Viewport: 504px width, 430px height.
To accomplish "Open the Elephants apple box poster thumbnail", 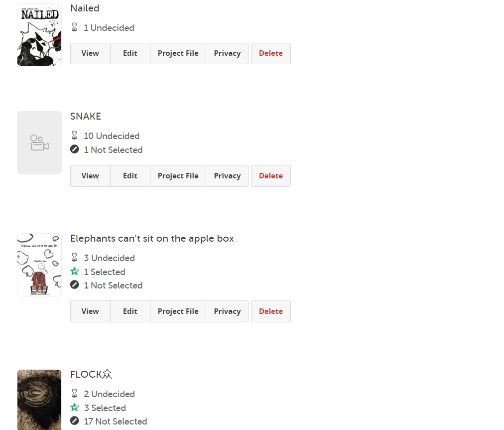I will 39,265.
